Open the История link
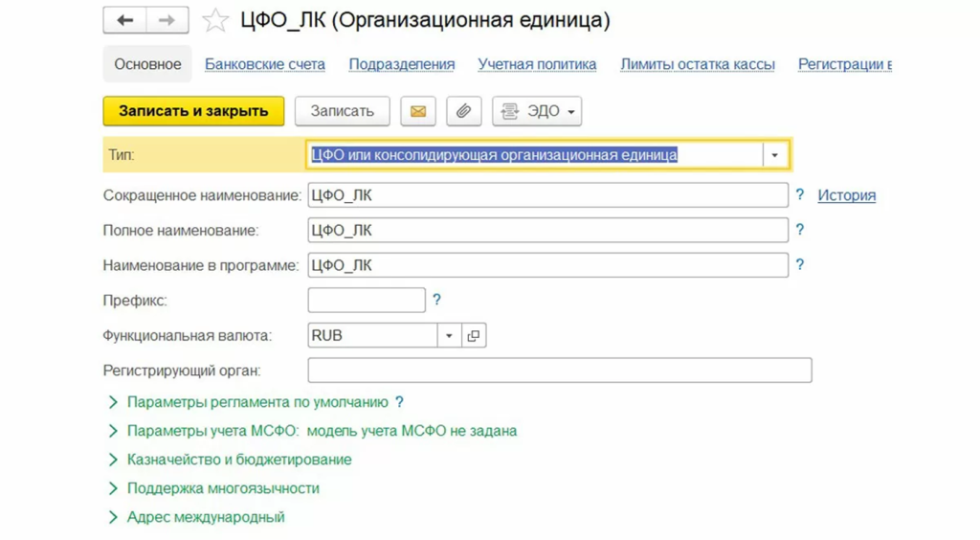Screen dimensions: 980x540 pos(846,195)
